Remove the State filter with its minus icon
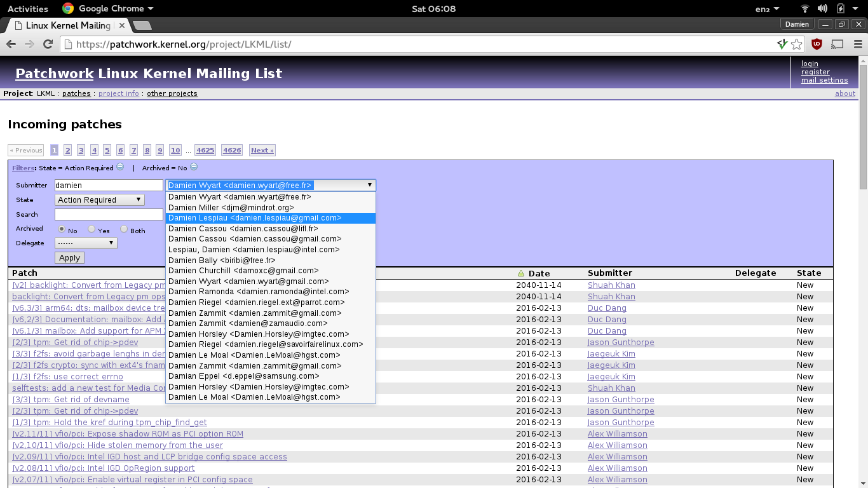Screen dimensions: 868x488 [120, 167]
